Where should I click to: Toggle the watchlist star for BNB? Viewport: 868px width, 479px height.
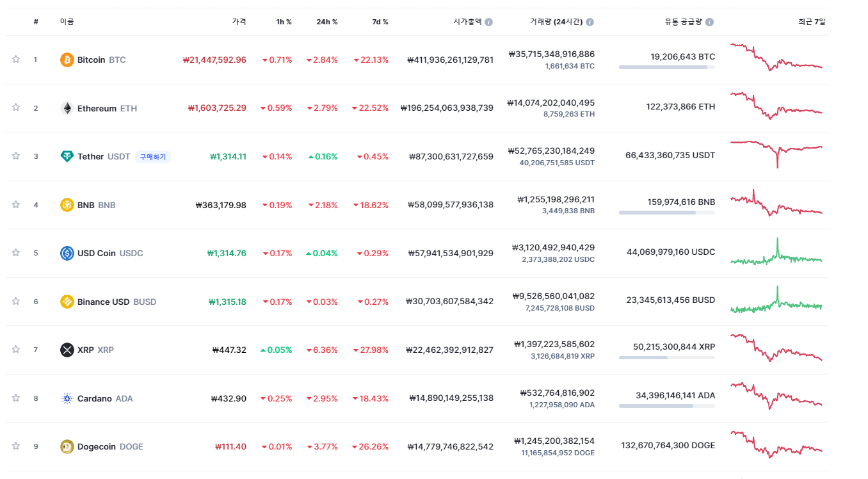(x=16, y=205)
